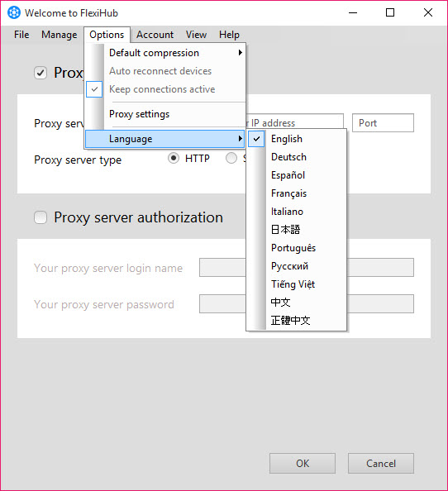Focus the Port input field
The image size is (448, 491).
(x=383, y=122)
